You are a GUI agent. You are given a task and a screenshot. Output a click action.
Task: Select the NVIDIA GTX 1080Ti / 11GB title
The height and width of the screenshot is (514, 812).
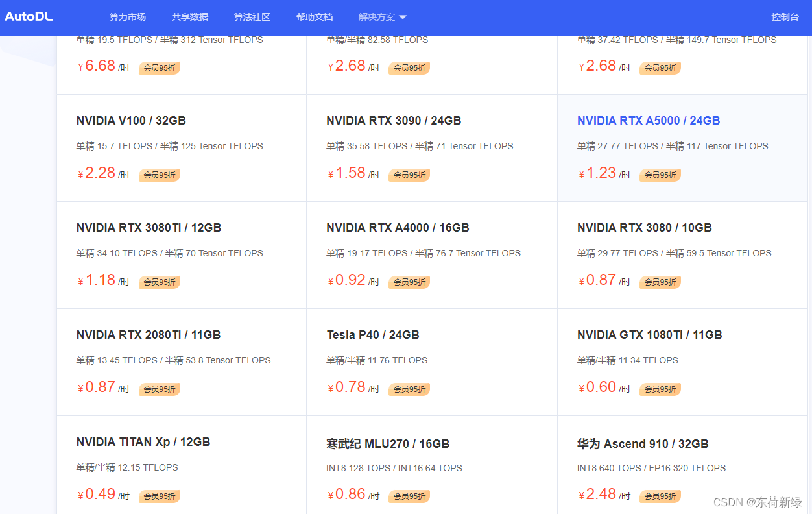(x=650, y=335)
